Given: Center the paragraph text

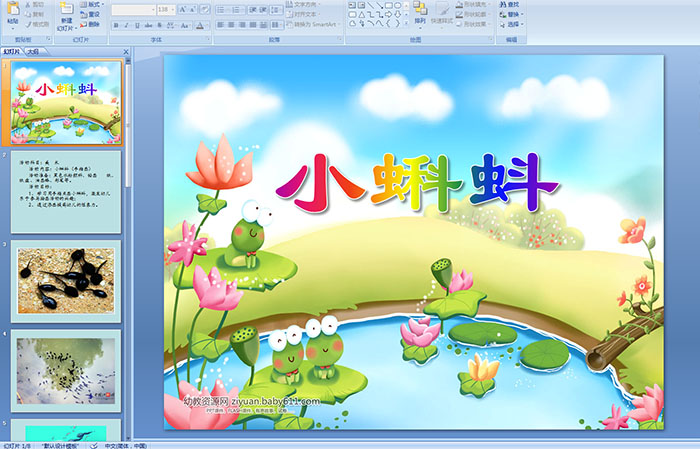Looking at the screenshot, I should tap(231, 25).
